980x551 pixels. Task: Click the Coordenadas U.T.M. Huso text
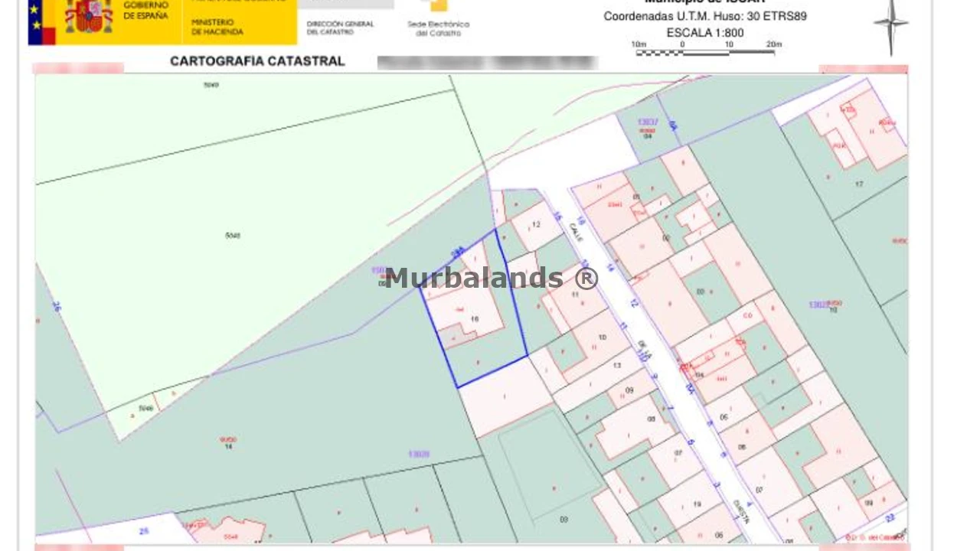click(704, 16)
